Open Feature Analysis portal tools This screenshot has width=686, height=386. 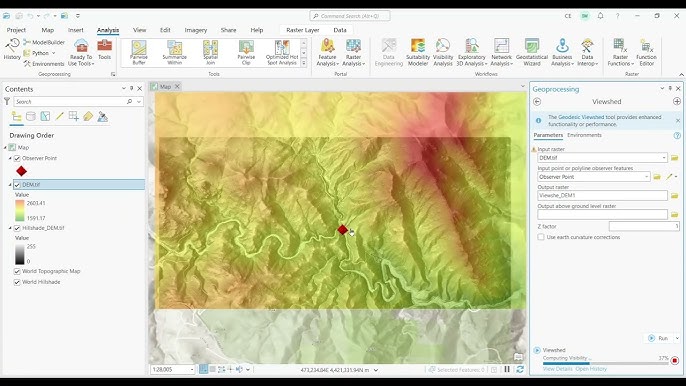[327, 52]
